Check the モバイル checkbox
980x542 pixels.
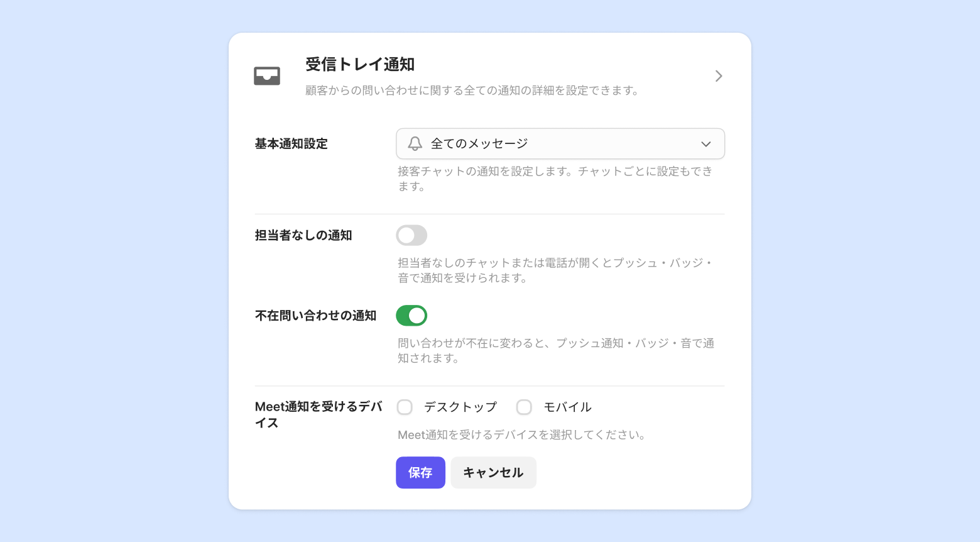click(x=524, y=407)
